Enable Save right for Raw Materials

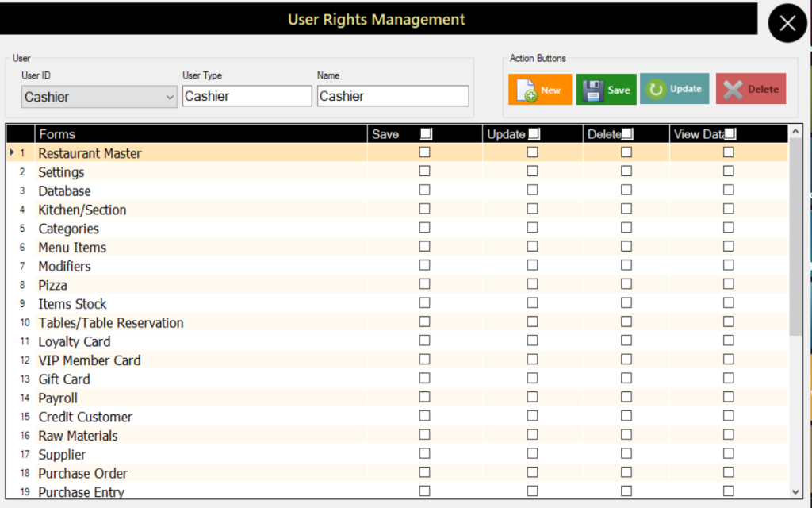(x=425, y=434)
